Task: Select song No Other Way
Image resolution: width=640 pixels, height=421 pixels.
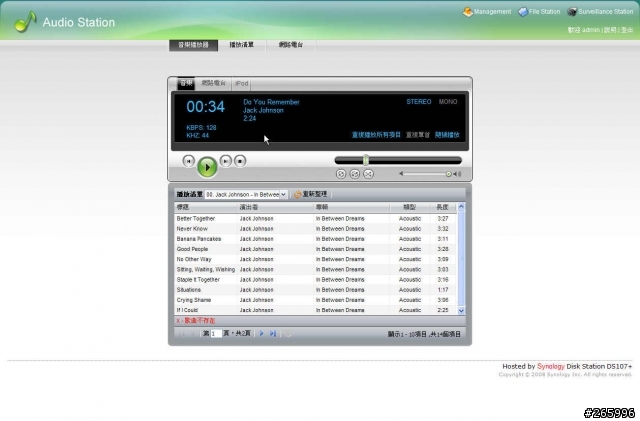Action: (x=315, y=260)
